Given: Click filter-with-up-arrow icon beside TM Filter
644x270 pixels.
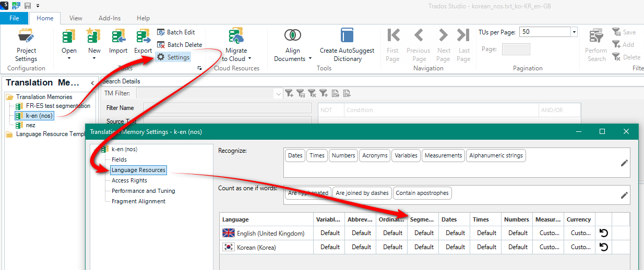Looking at the screenshot, I should [x=324, y=93].
